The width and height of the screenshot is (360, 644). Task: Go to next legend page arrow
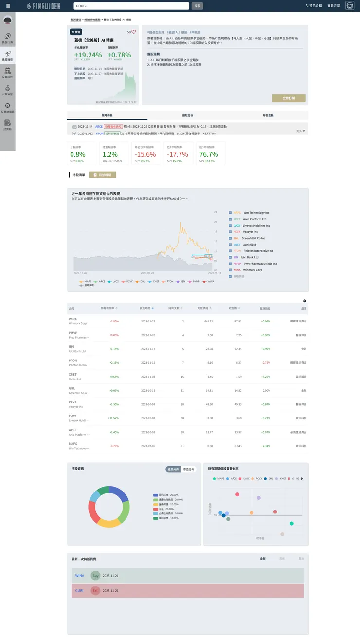302,479
